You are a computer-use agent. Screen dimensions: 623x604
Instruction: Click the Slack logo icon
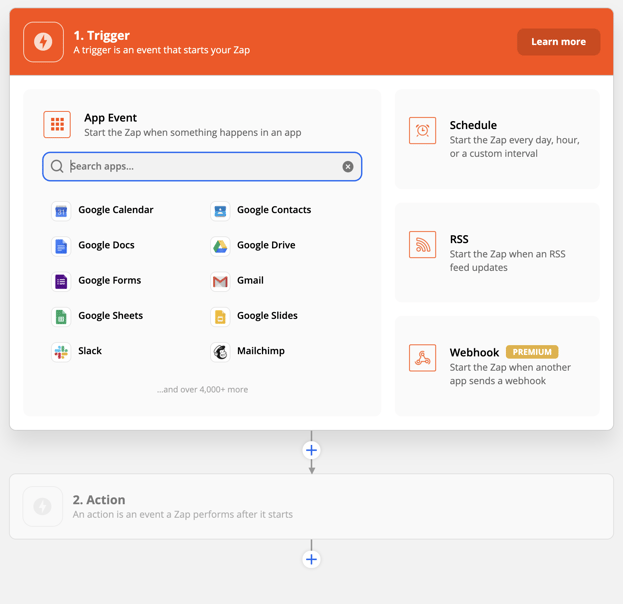[61, 352]
